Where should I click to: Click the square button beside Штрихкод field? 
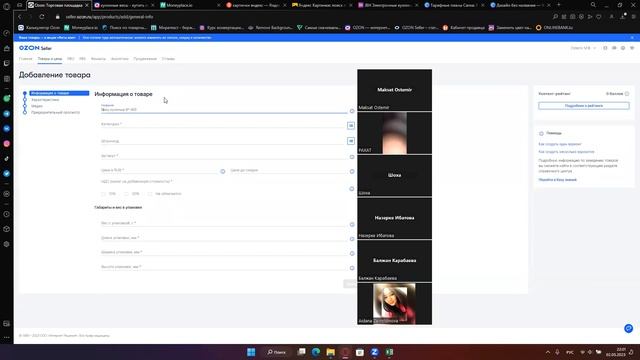pos(351,141)
